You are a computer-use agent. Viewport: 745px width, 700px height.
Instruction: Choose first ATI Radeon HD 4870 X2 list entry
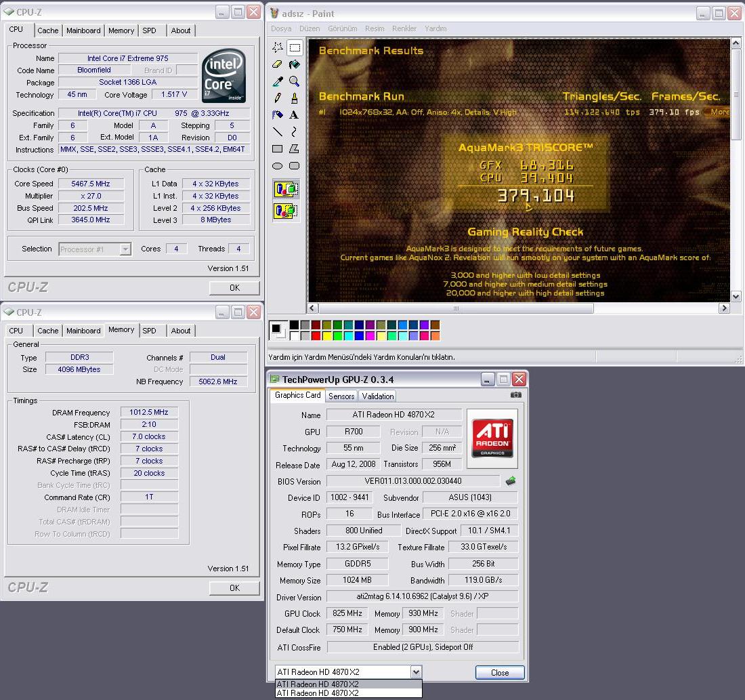(x=349, y=684)
